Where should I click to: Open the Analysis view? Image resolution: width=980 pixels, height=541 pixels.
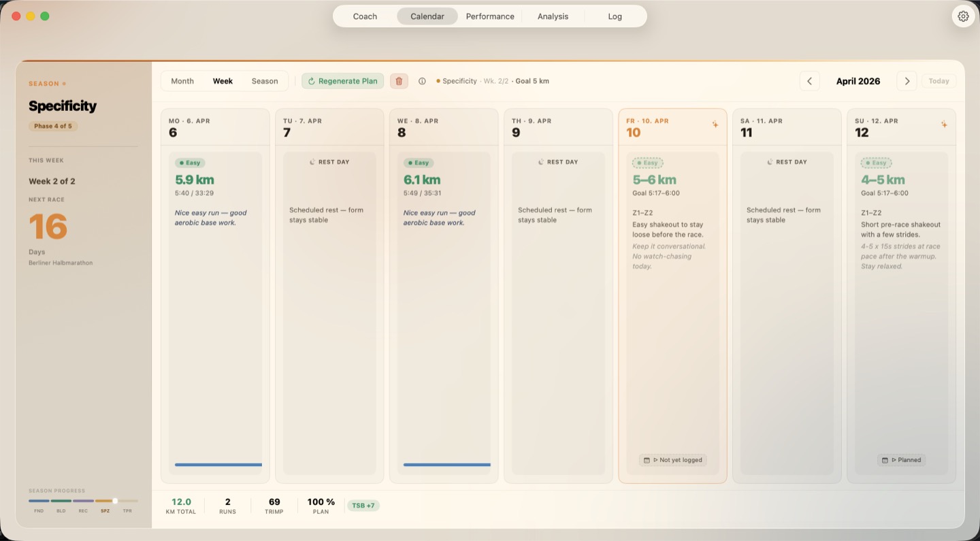coord(552,16)
